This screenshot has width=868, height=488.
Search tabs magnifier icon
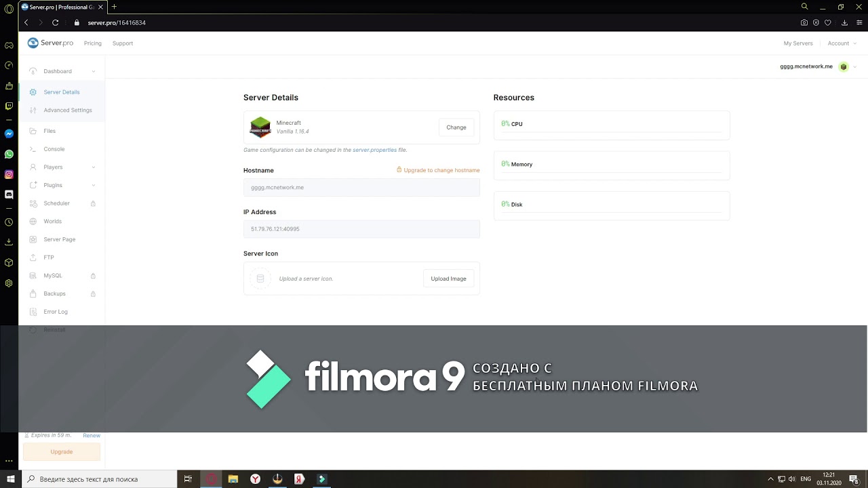pyautogui.click(x=805, y=6)
